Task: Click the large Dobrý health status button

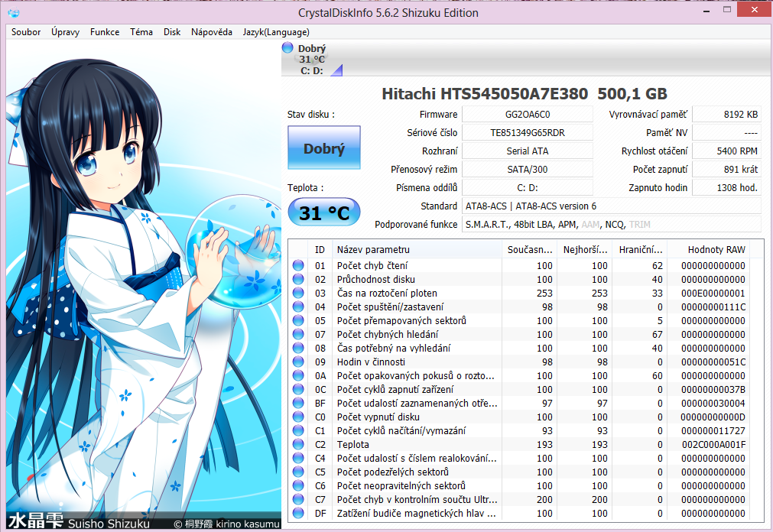Action: 324,148
